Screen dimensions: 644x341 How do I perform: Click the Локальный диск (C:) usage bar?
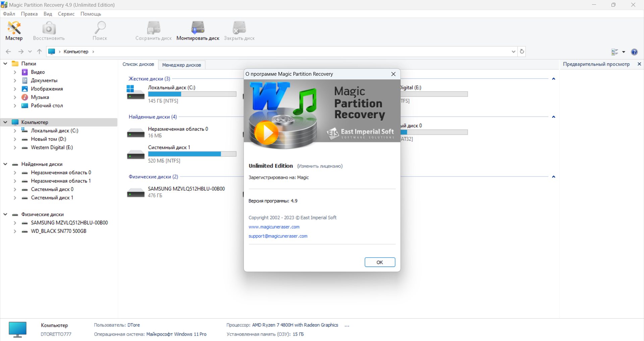pos(192,94)
